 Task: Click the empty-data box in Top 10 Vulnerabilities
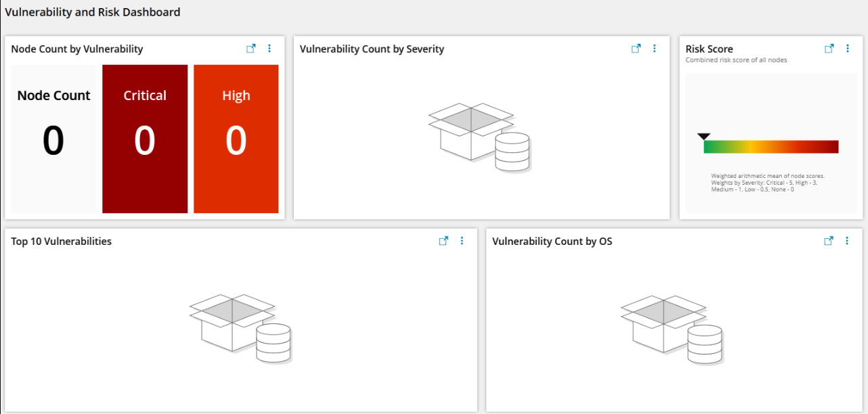240,329
